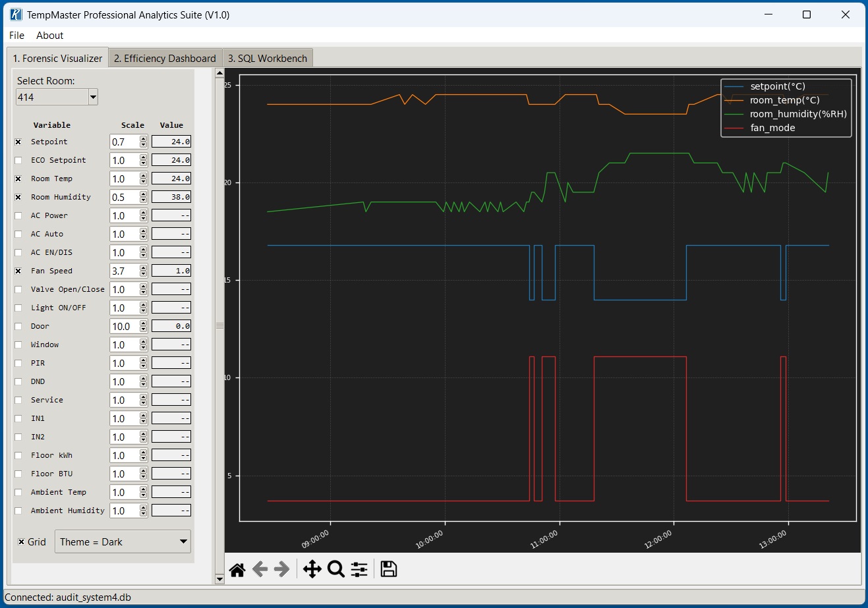Viewport: 868px width, 608px height.
Task: Switch to Forensic Visualizer tab
Action: coord(57,58)
